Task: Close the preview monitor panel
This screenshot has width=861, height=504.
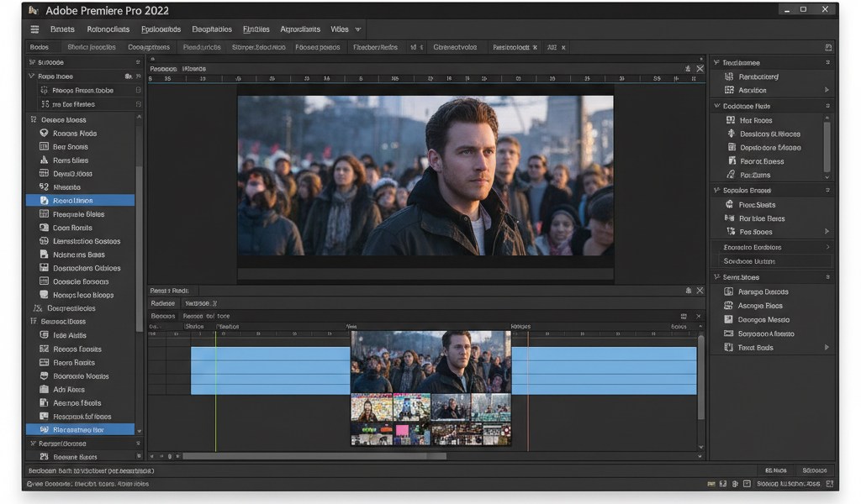Action: 700,69
